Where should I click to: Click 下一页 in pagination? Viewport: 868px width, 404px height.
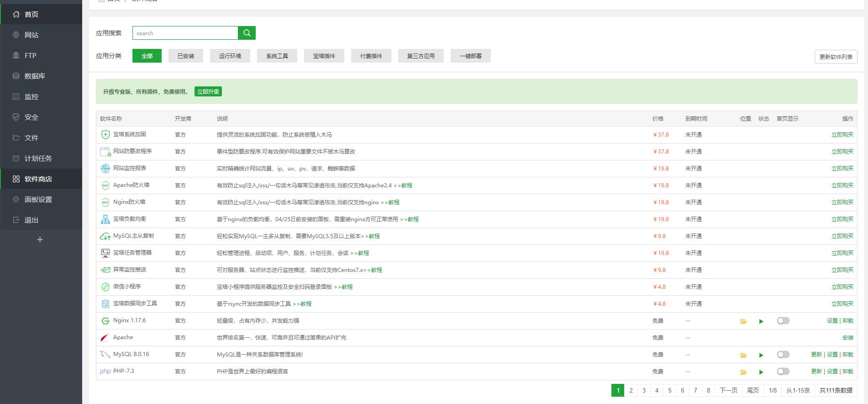[728, 390]
